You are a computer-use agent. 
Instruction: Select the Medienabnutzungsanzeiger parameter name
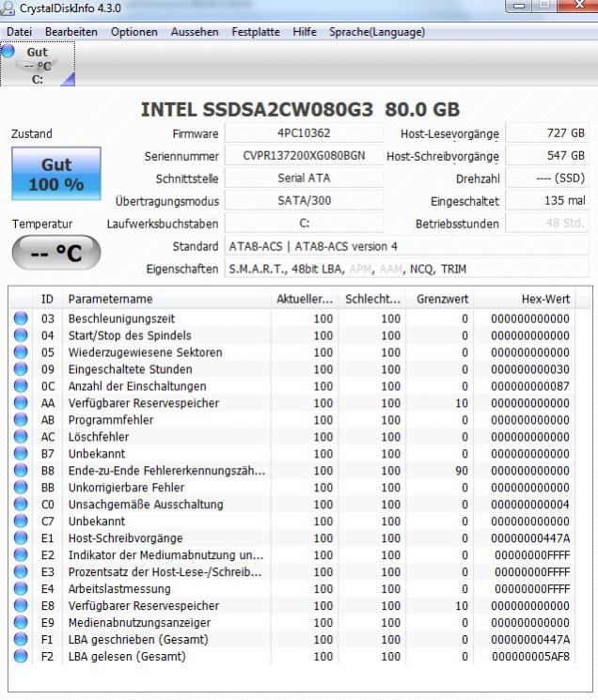[139, 623]
